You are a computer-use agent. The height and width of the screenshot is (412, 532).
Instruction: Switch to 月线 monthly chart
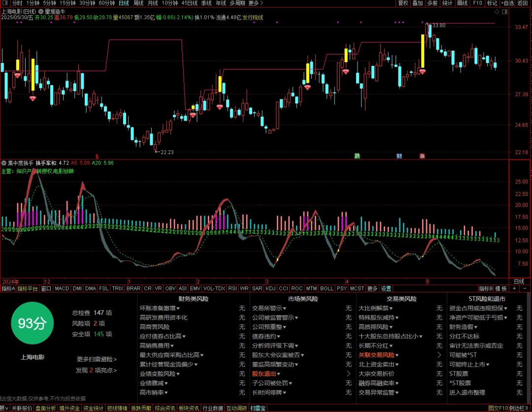[x=153, y=3]
